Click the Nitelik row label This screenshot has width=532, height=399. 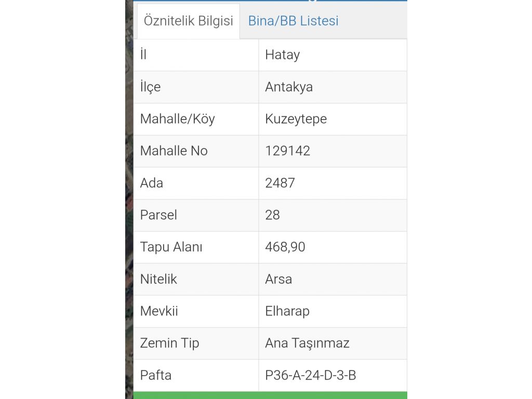[158, 279]
